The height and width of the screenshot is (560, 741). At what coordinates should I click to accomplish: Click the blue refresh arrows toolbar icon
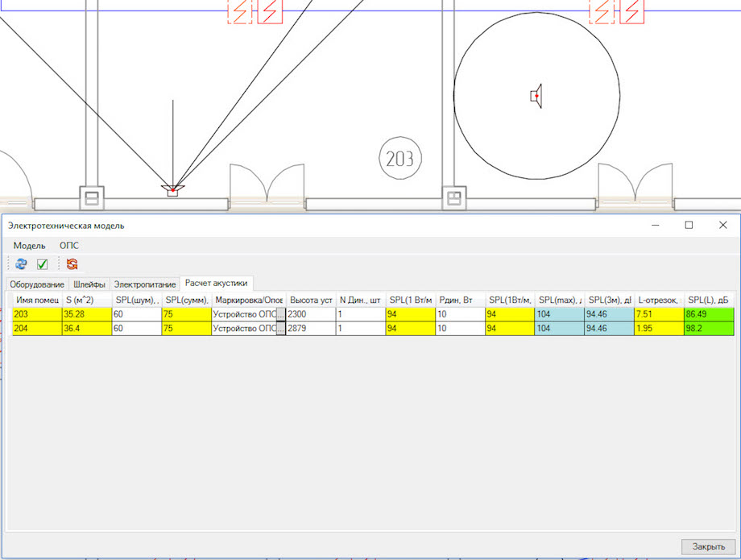click(x=21, y=263)
